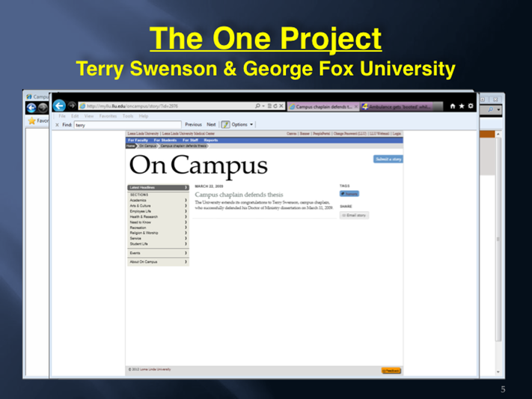This screenshot has height=399, width=532.
Task: Open the Find bar Options dropdown
Action: (242, 124)
